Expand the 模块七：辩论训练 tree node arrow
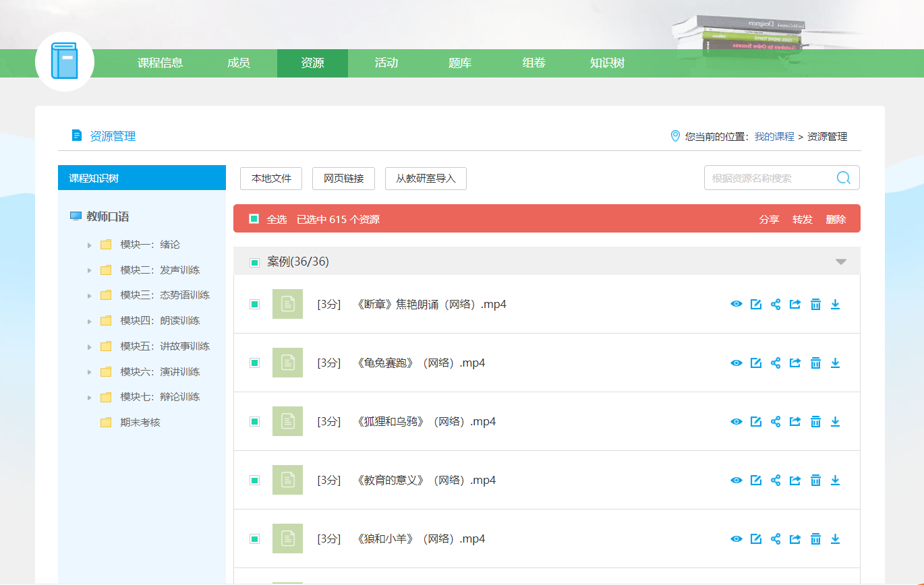This screenshot has height=585, width=924. tap(89, 397)
